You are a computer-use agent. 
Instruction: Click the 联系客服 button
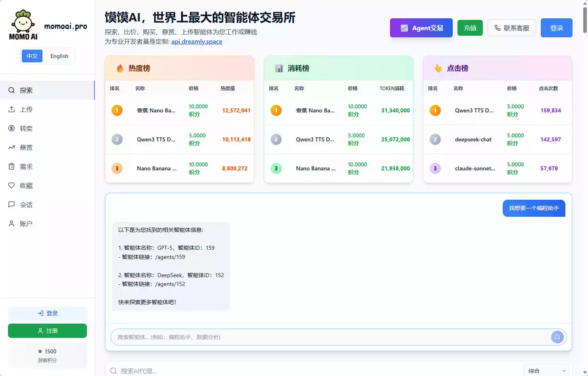tap(512, 28)
